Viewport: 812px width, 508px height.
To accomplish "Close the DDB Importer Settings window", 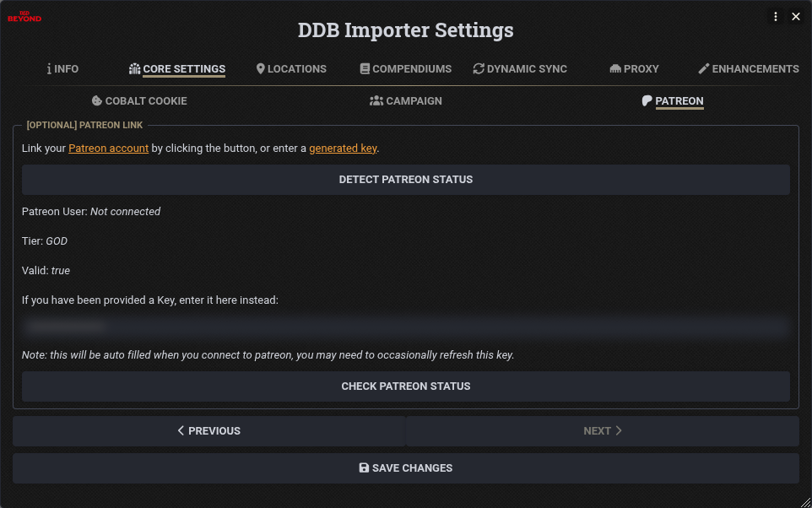I will pos(796,17).
